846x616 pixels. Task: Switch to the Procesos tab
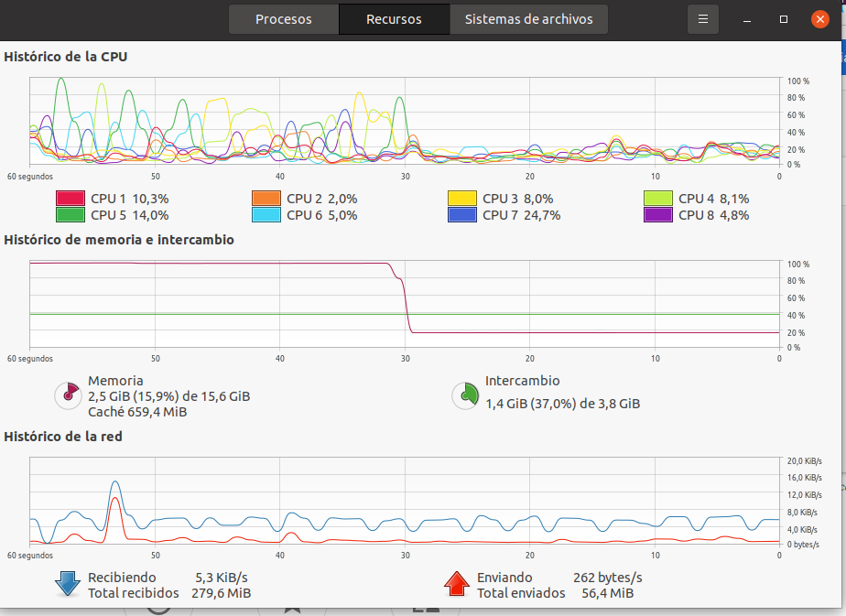click(284, 19)
